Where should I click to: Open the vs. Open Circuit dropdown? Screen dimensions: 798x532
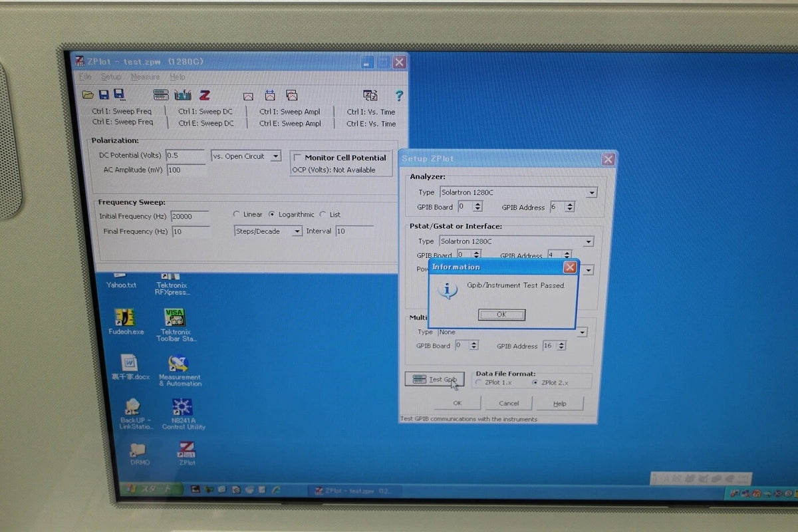246,156
